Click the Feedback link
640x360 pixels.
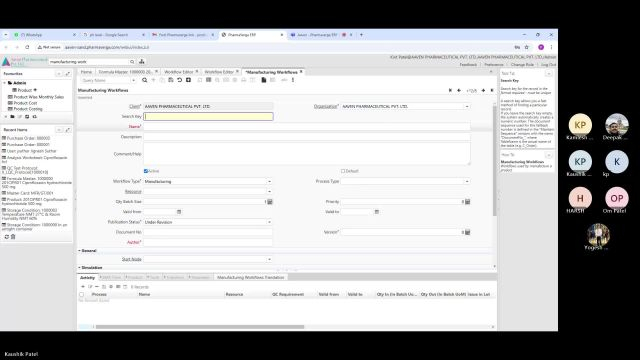[x=468, y=64]
